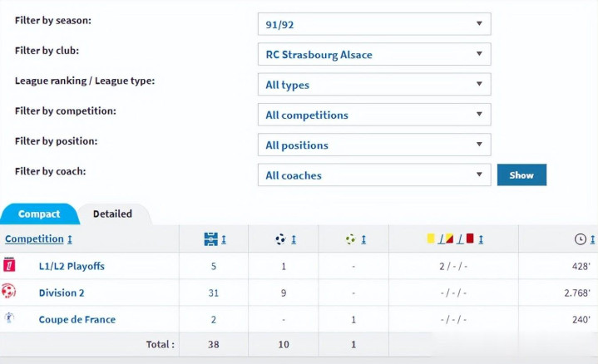Open the Division 2 competition link
Screen dimensions: 598x364
pos(62,293)
